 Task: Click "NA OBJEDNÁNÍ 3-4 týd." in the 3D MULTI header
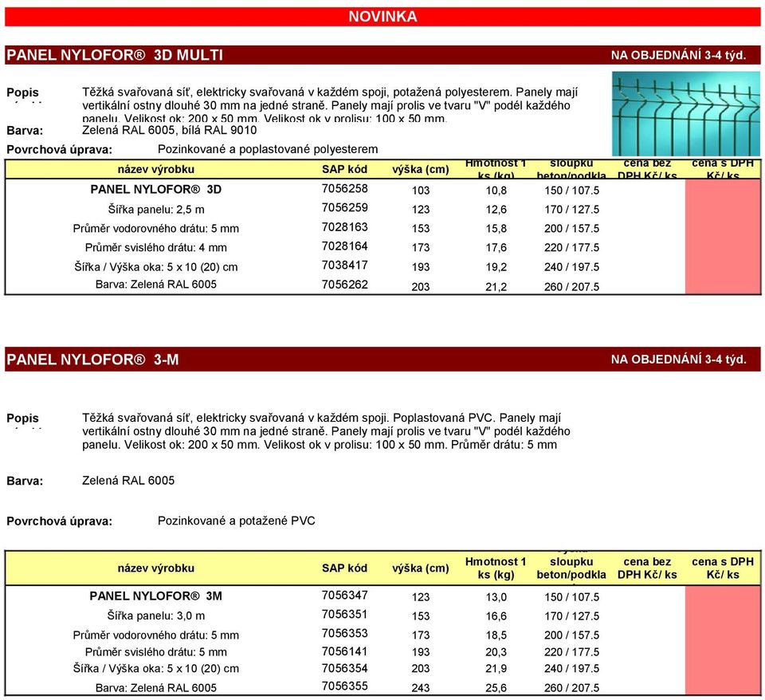(679, 55)
